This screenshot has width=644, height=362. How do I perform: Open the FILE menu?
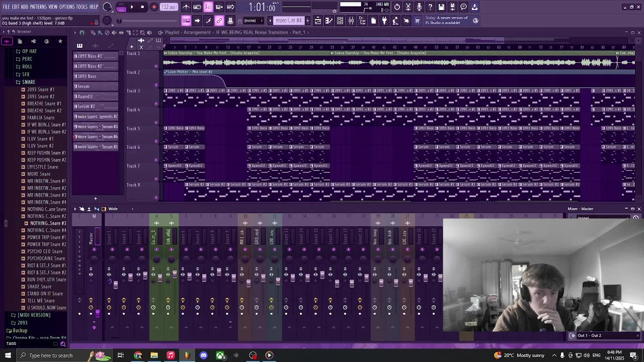click(6, 7)
